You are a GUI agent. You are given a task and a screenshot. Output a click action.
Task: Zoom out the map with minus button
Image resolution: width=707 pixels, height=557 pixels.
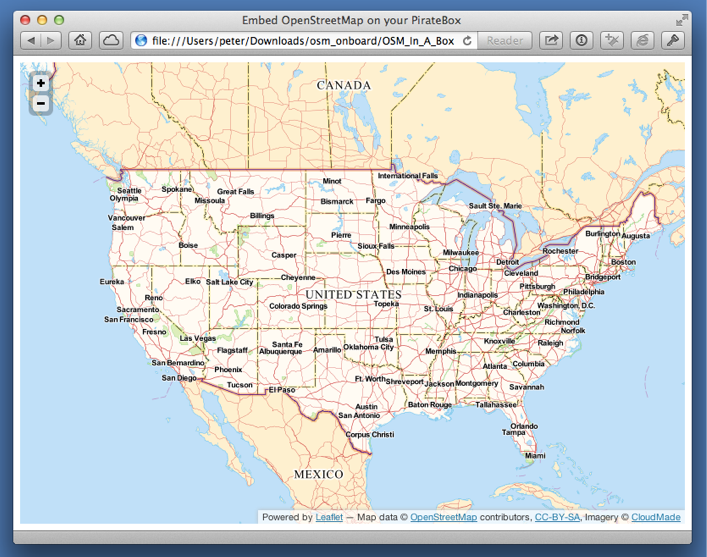tap(41, 103)
